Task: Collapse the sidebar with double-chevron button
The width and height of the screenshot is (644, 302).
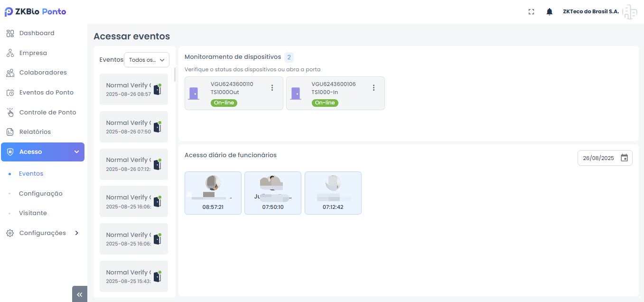Action: [x=79, y=294]
